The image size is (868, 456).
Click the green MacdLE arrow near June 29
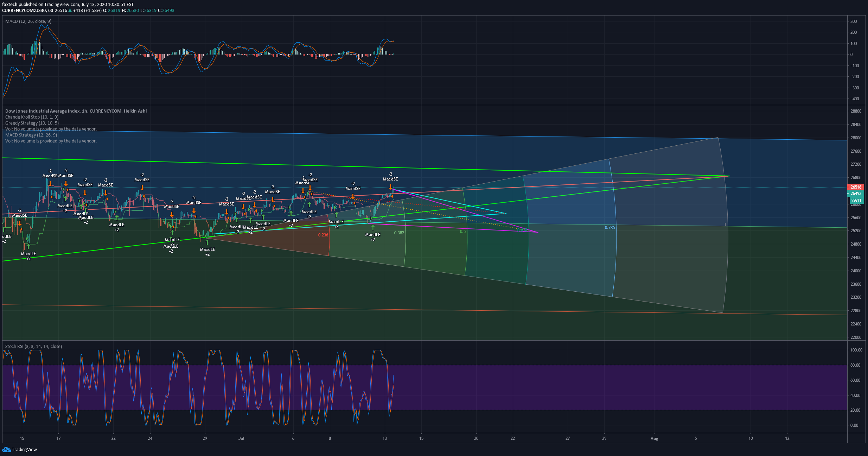pyautogui.click(x=207, y=243)
